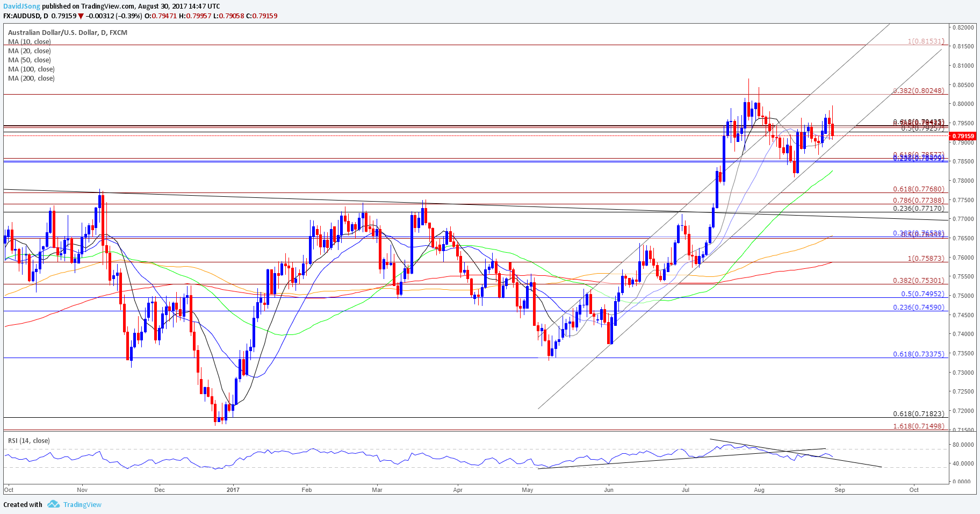Open the TradingView link beside the logo
The width and height of the screenshot is (980, 514).
[x=82, y=504]
